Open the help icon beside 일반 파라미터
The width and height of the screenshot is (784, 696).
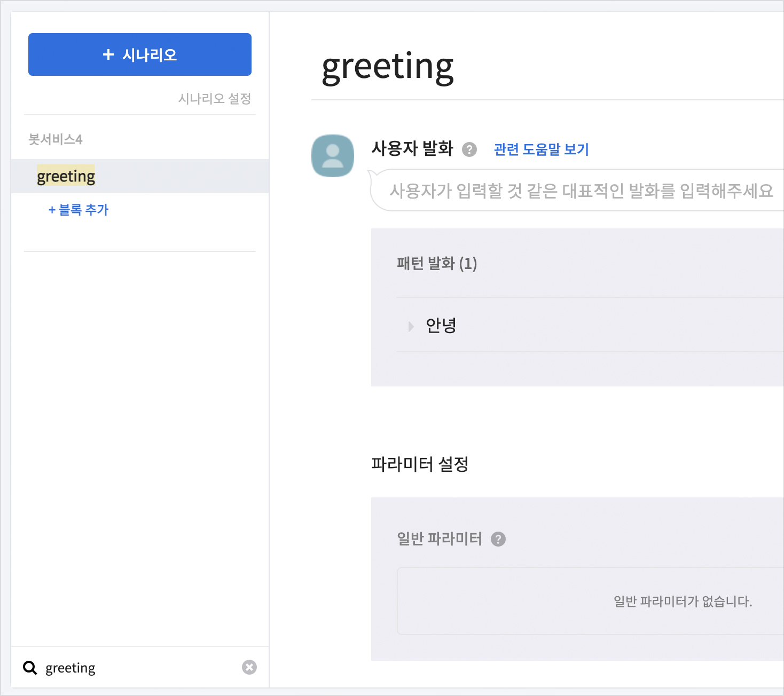click(498, 539)
